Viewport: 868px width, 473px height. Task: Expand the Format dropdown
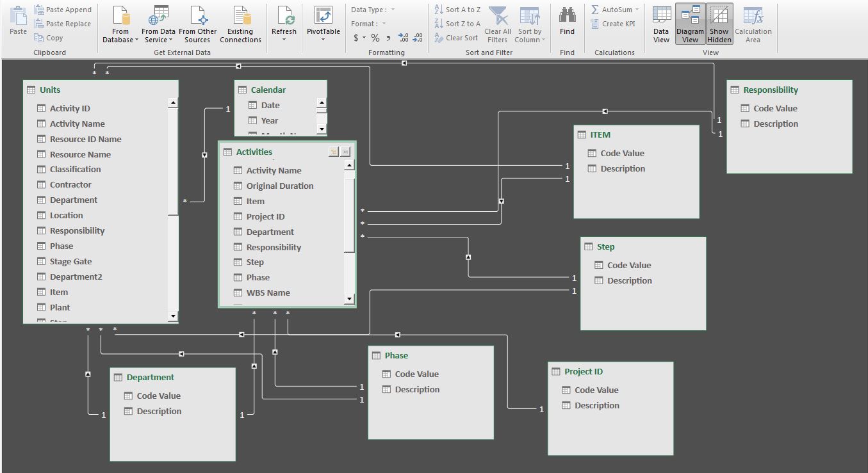point(384,24)
